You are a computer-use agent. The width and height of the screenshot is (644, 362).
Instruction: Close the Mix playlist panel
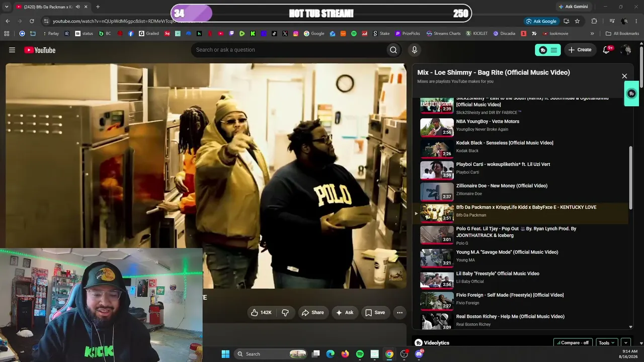[x=624, y=76]
